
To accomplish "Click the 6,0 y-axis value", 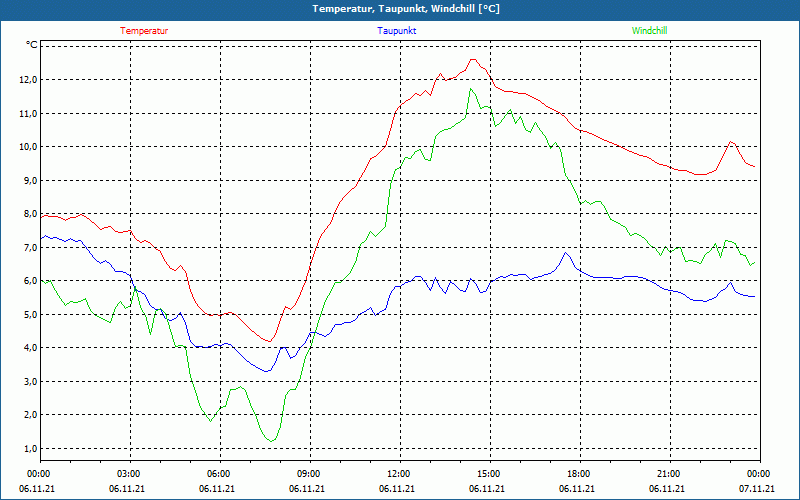I will click(31, 281).
